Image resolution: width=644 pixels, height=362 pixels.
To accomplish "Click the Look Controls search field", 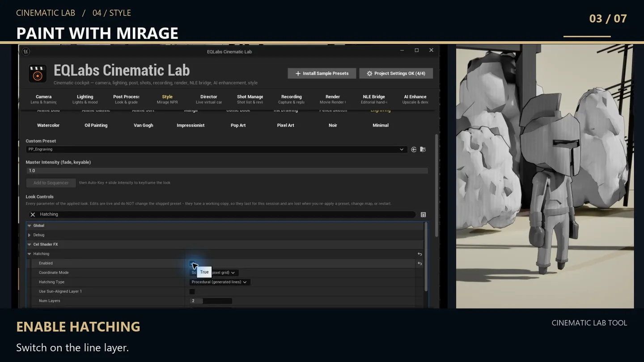I will tap(222, 215).
